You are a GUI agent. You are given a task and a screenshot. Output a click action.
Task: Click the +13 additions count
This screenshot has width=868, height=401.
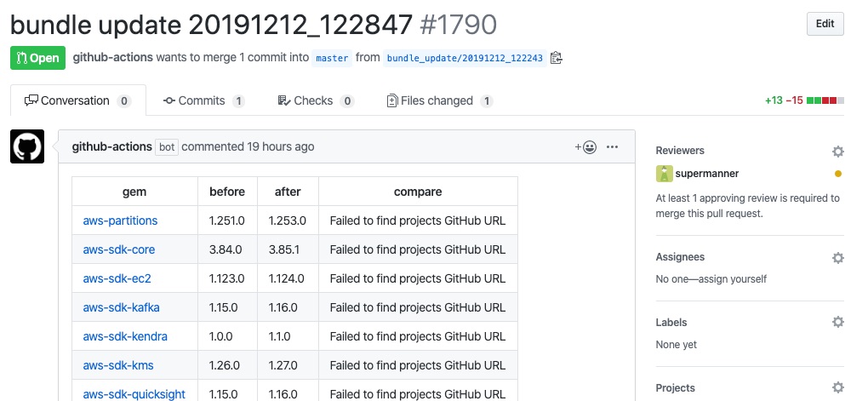774,100
